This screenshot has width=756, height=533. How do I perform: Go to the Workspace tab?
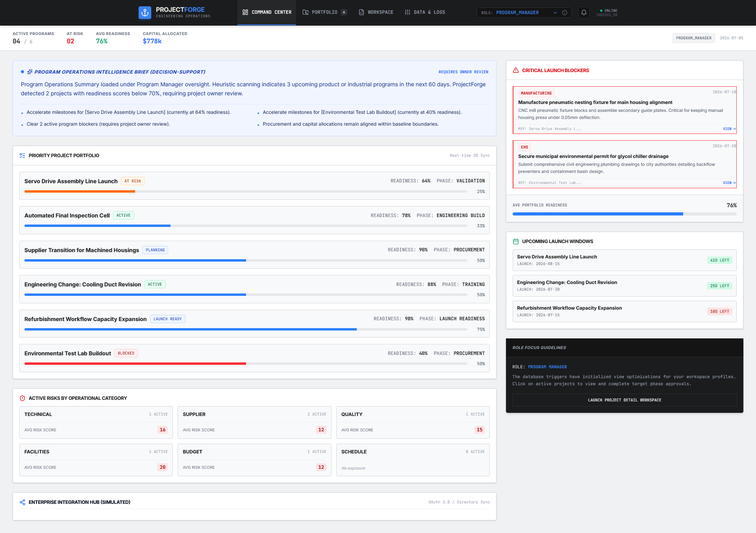pyautogui.click(x=376, y=12)
